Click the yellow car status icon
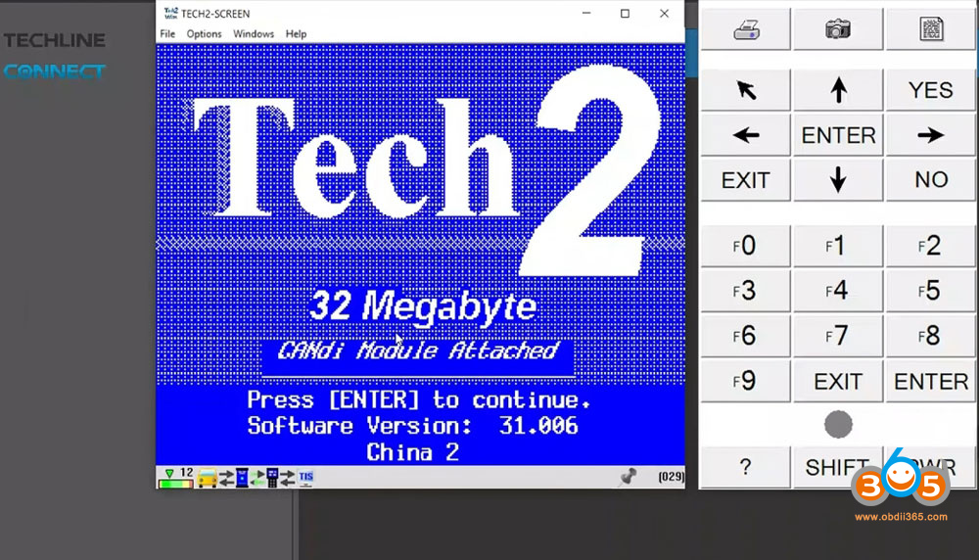Viewport: 979px width, 560px height. 208,478
